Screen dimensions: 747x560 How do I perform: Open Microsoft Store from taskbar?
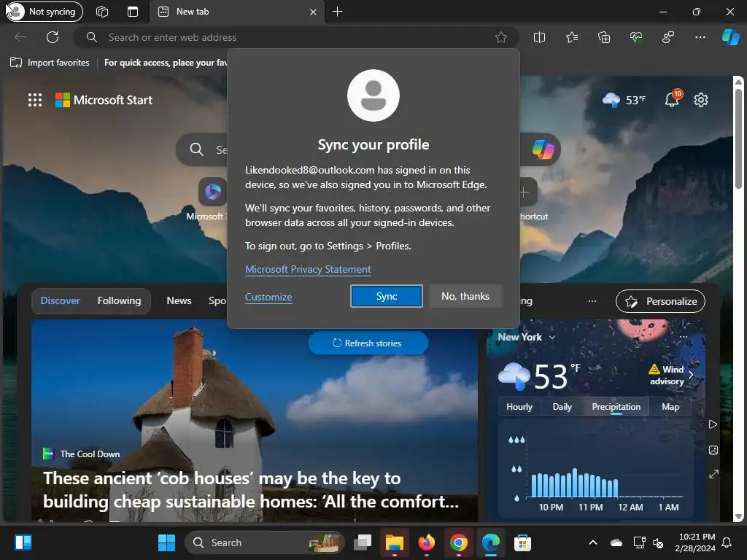(x=522, y=542)
